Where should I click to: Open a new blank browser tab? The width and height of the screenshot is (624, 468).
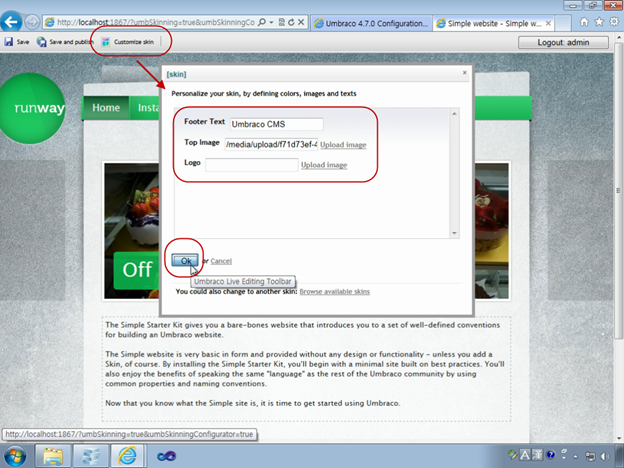(x=563, y=23)
